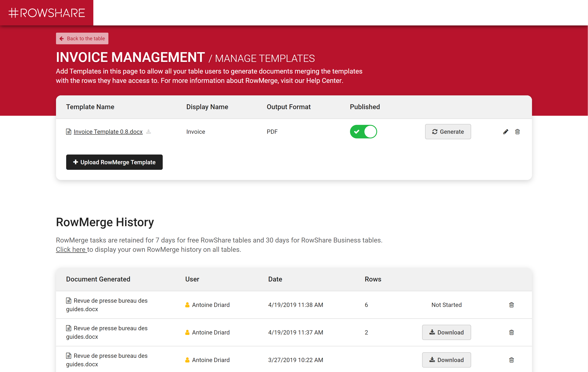
Task: Open the Click here history link
Action: [x=71, y=249]
